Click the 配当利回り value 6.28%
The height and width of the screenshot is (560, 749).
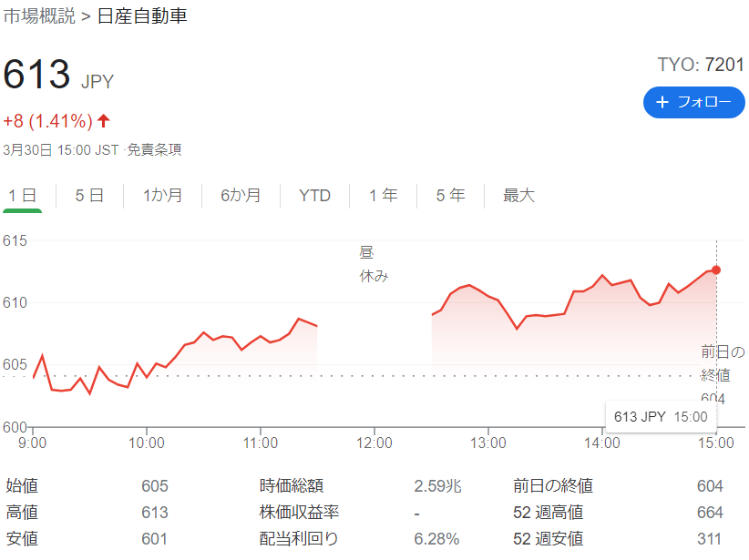click(436, 539)
